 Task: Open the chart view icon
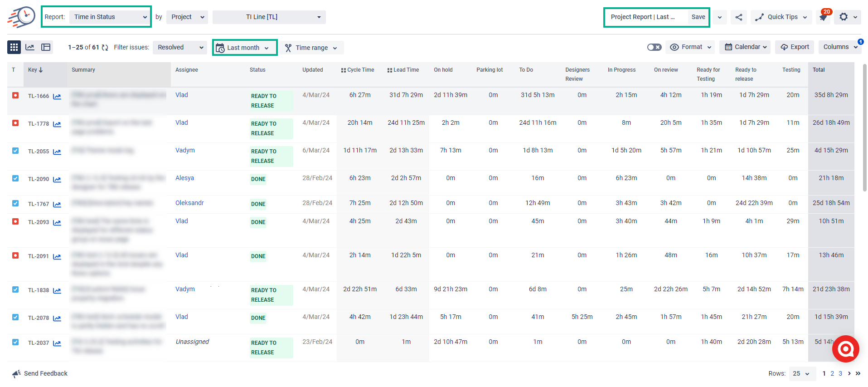pyautogui.click(x=30, y=47)
